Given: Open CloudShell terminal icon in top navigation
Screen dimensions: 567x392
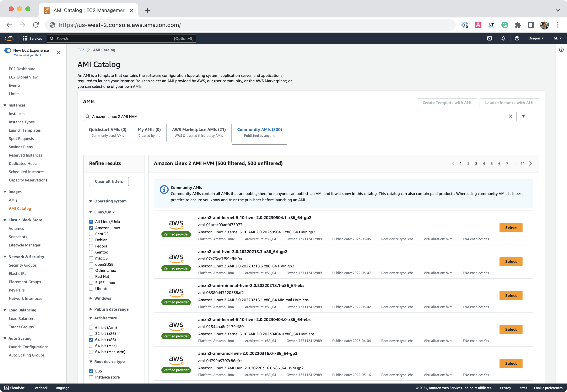Looking at the screenshot, I should pyautogui.click(x=489, y=38).
